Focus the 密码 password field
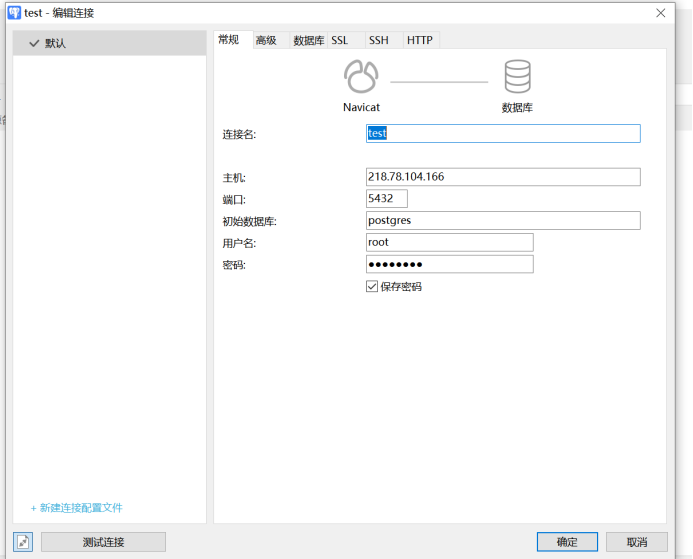 point(450,264)
